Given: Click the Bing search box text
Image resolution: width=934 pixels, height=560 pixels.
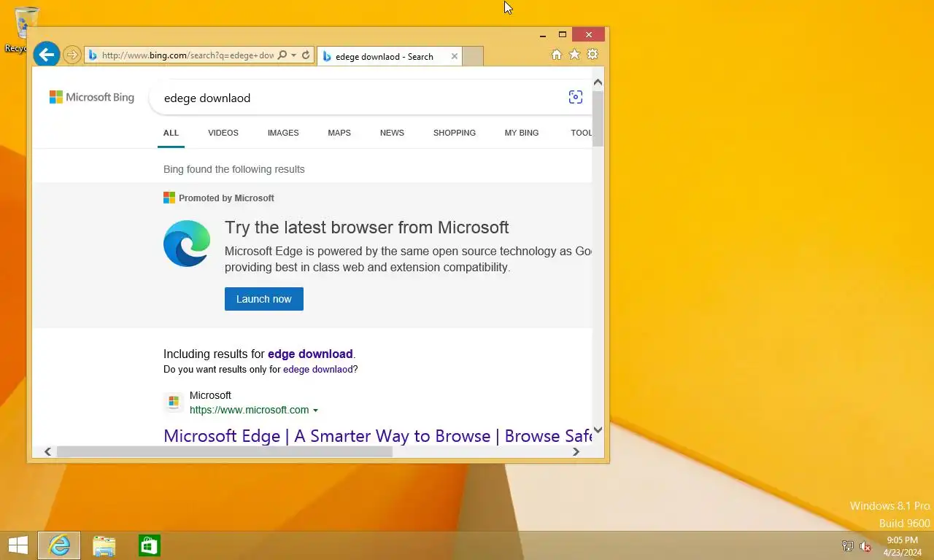Looking at the screenshot, I should pyautogui.click(x=207, y=98).
